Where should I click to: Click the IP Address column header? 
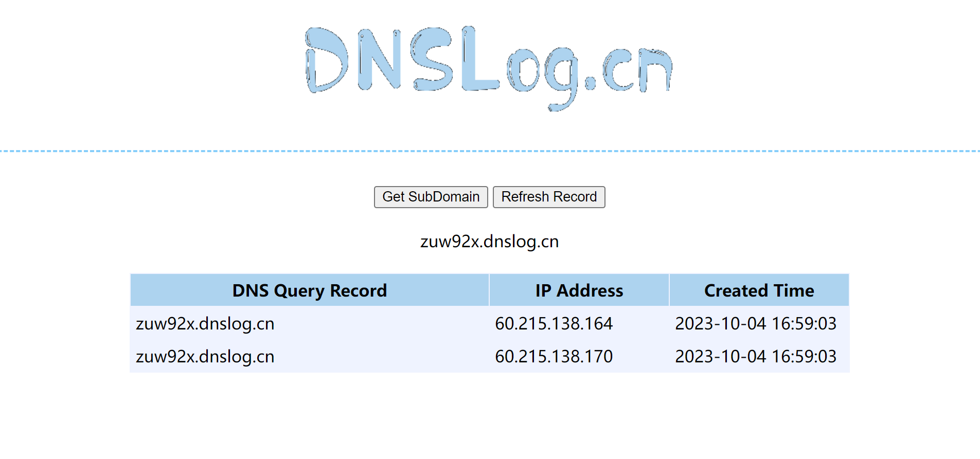tap(579, 290)
